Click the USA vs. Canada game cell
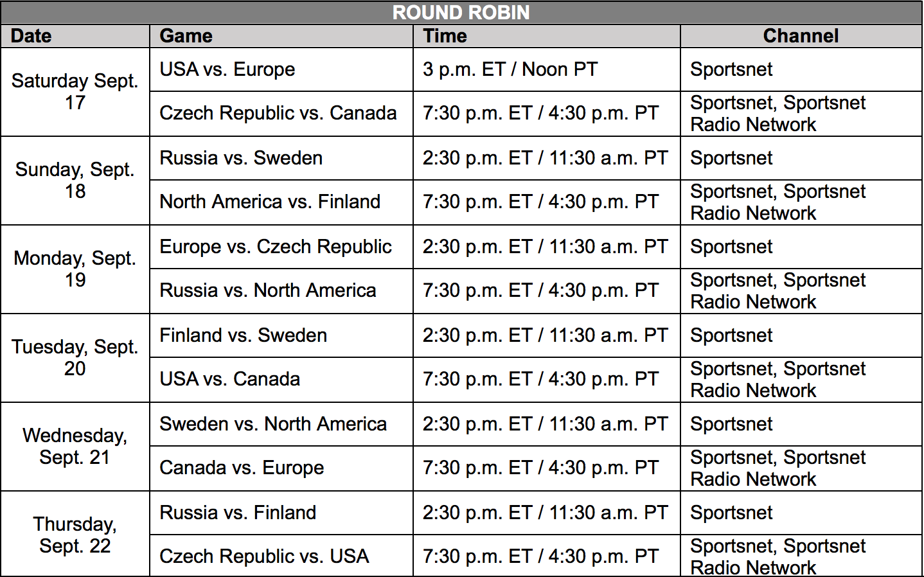This screenshot has height=577, width=924. pyautogui.click(x=281, y=380)
